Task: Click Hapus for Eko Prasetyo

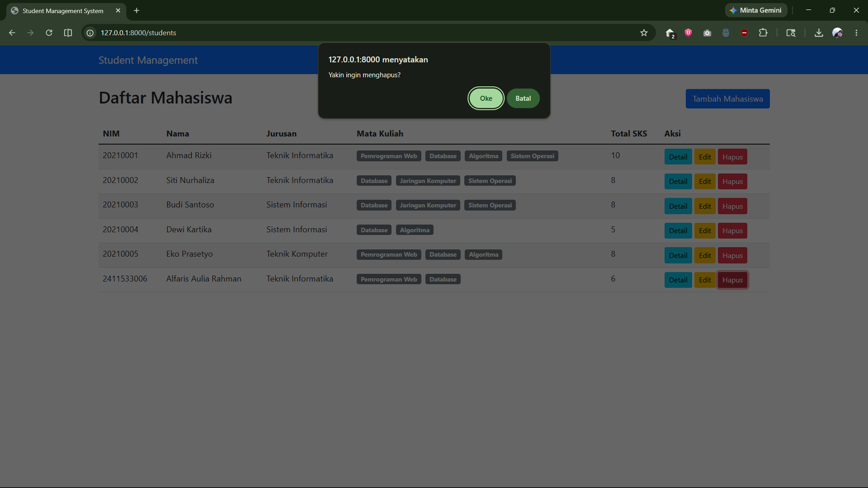Action: tap(732, 255)
